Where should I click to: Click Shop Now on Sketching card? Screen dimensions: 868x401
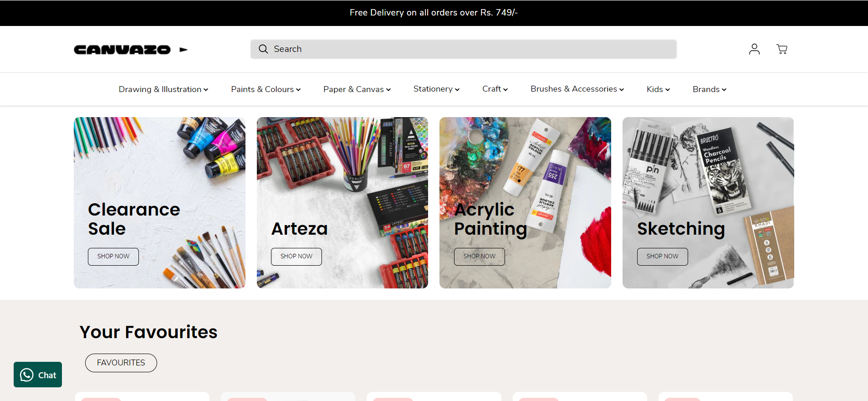click(x=663, y=257)
